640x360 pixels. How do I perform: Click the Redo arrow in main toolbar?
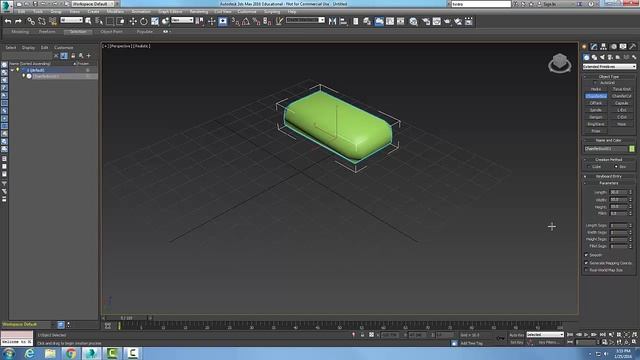point(18,21)
